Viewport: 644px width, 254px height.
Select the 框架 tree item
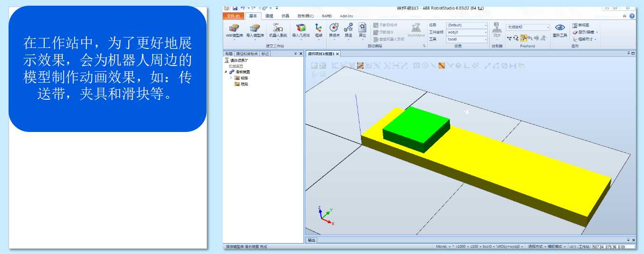pos(241,84)
